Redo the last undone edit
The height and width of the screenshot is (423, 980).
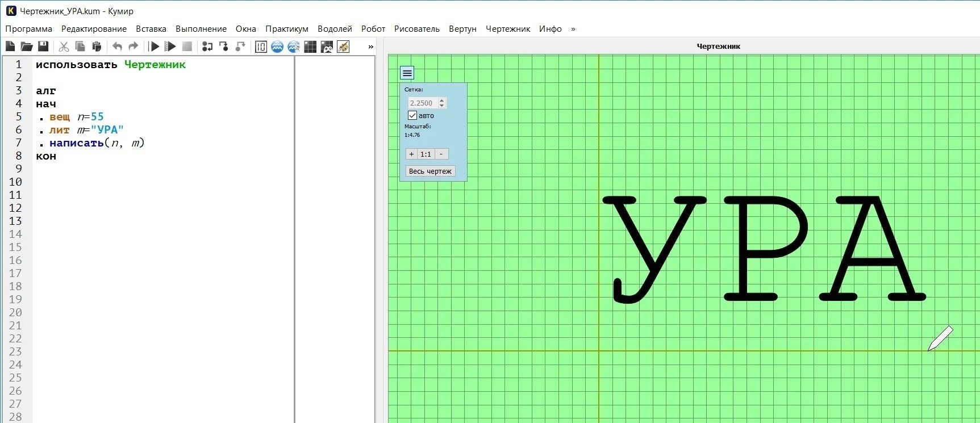click(134, 47)
